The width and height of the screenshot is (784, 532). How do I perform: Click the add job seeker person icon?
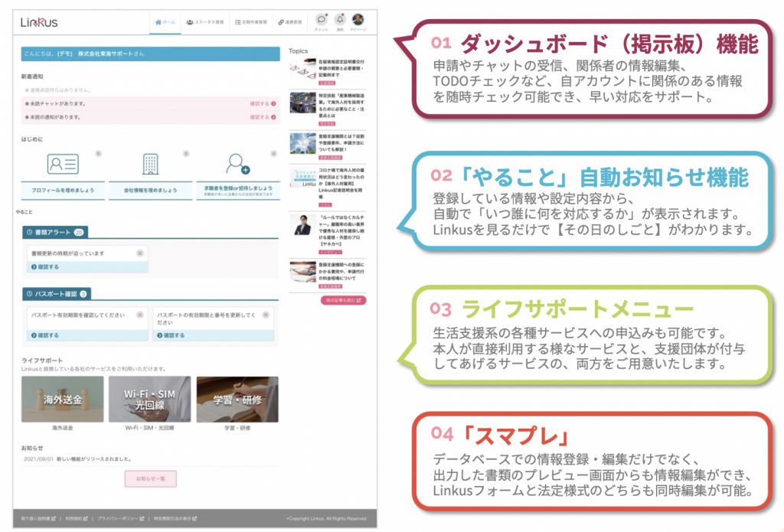click(237, 164)
